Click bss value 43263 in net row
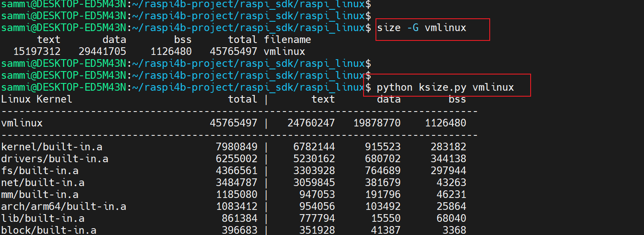 (451, 183)
